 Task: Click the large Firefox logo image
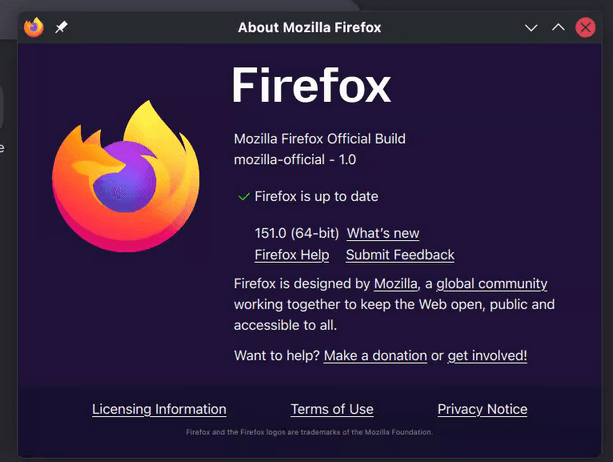(126, 176)
